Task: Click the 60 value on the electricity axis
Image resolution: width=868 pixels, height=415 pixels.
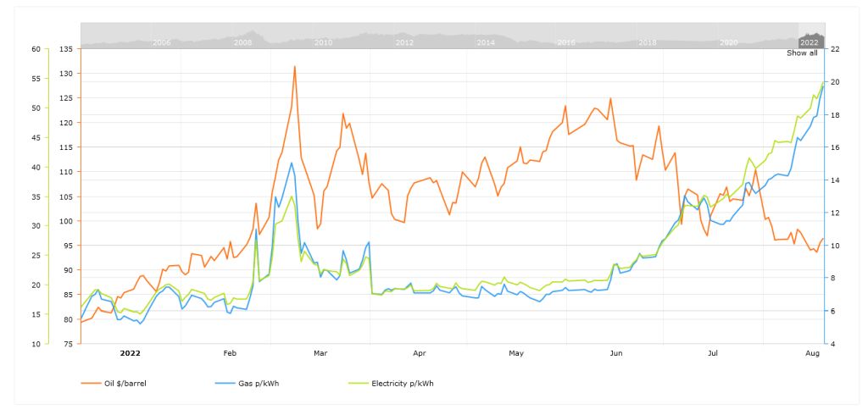Action: (x=36, y=48)
